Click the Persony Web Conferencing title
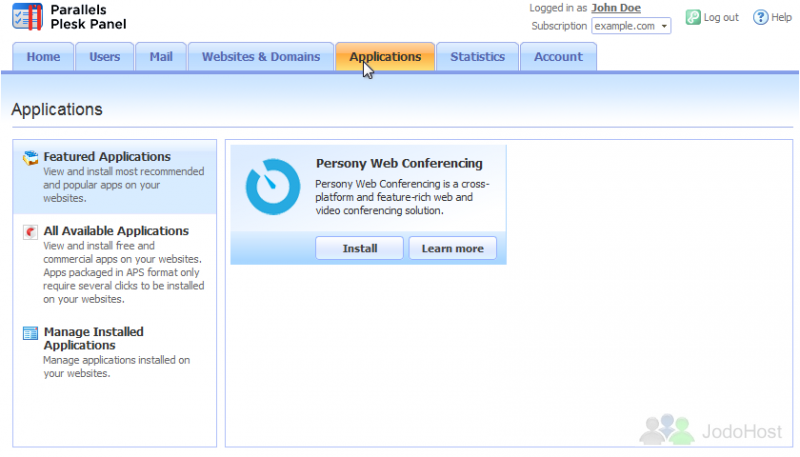The width and height of the screenshot is (800, 457). [399, 163]
